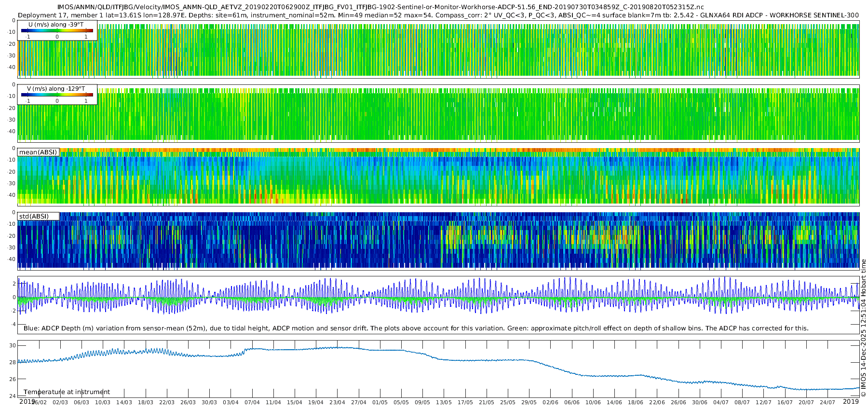Click the 02/03 date tick label
Screen dimensions: 868x410
point(60,402)
